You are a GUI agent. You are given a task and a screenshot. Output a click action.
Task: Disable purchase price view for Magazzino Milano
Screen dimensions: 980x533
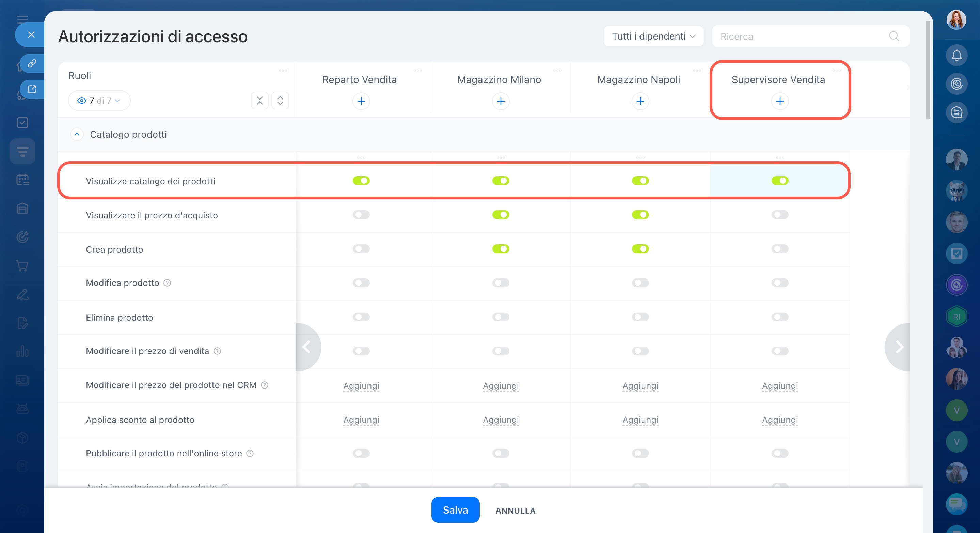500,215
